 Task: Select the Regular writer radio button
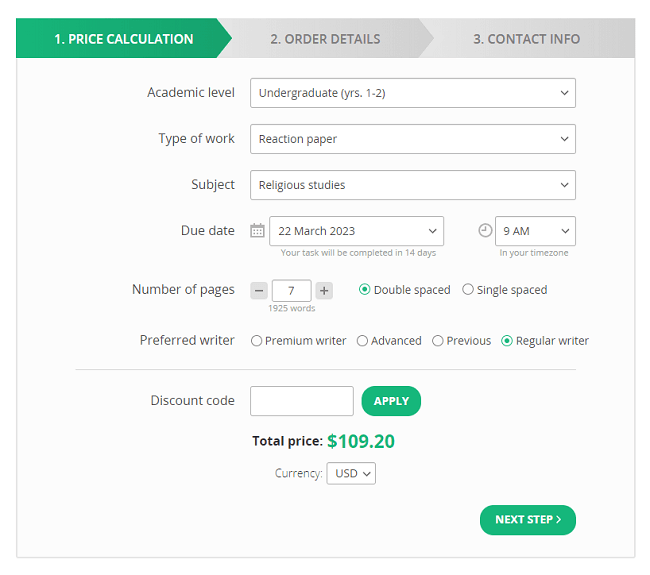[x=507, y=341]
